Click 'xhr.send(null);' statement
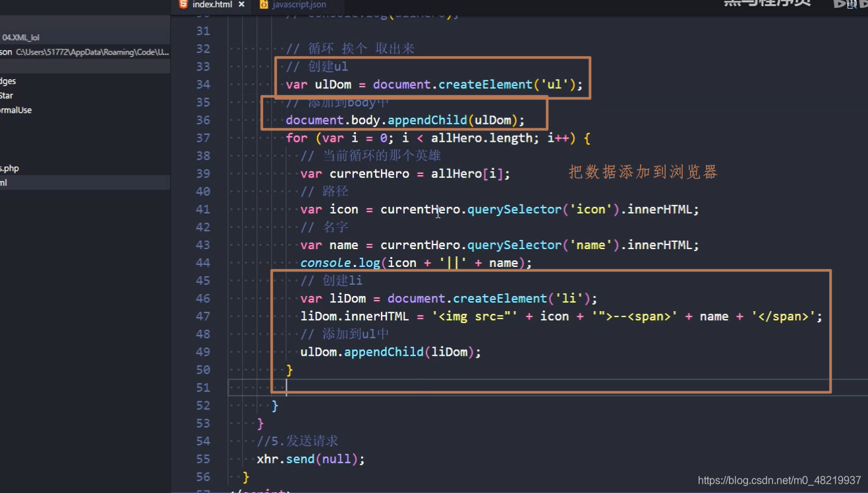The image size is (868, 493). [x=310, y=458]
